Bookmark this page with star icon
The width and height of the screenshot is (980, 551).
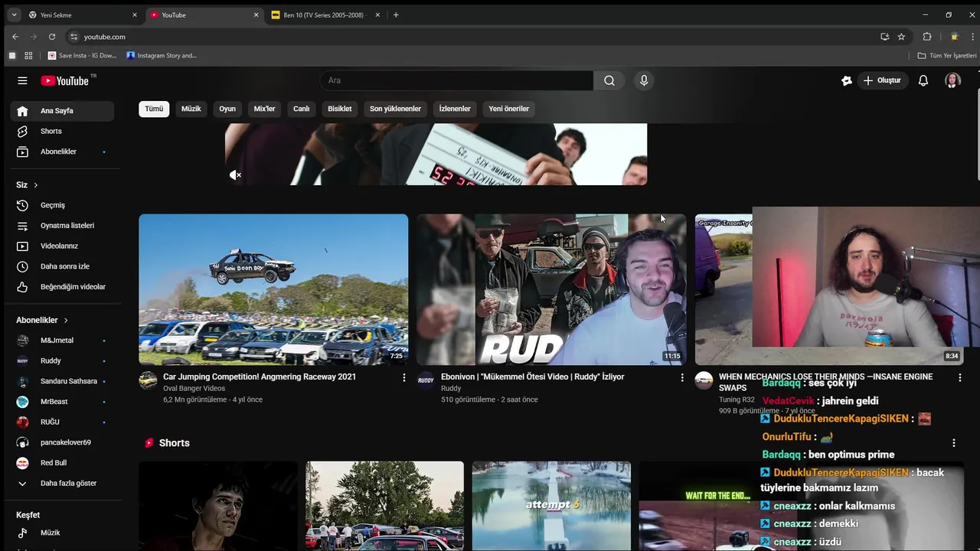click(901, 37)
